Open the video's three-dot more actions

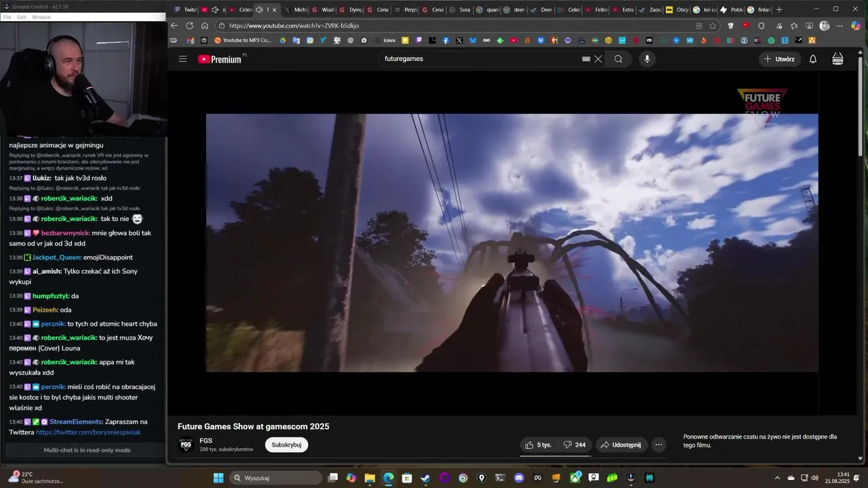pos(658,445)
